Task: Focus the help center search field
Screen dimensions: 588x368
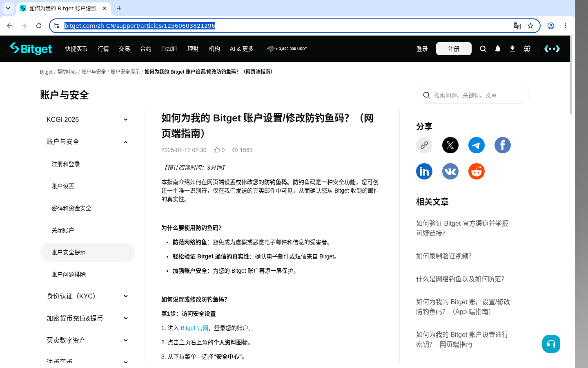Action: click(473, 95)
